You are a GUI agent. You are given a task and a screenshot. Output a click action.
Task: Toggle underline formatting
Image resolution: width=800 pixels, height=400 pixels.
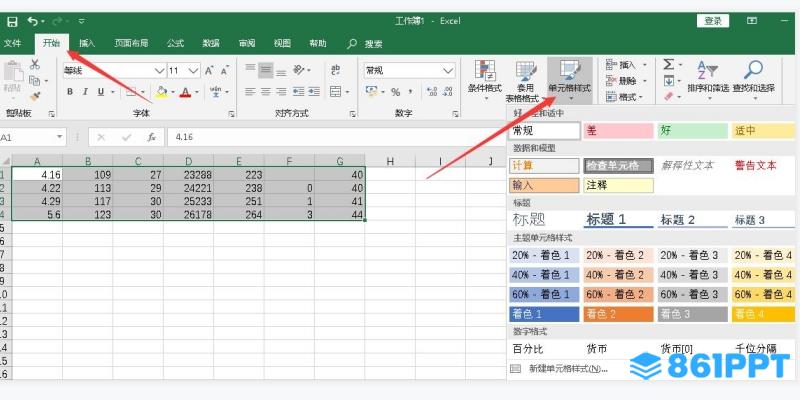(101, 92)
